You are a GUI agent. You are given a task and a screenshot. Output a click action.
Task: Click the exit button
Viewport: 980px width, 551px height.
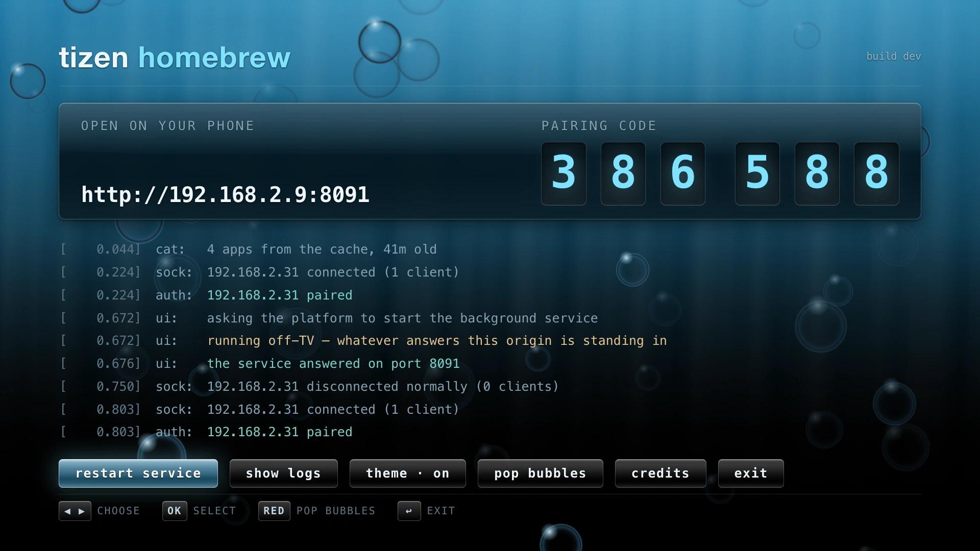751,473
